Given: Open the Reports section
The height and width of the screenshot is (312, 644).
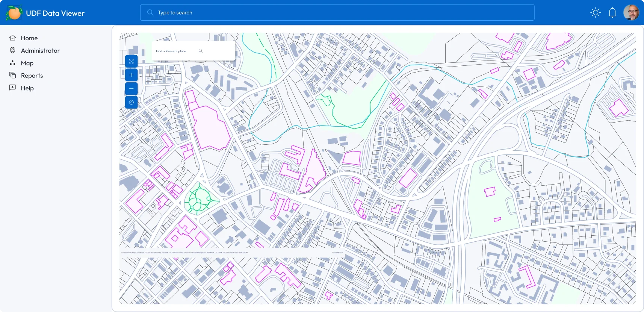Looking at the screenshot, I should click(x=32, y=76).
